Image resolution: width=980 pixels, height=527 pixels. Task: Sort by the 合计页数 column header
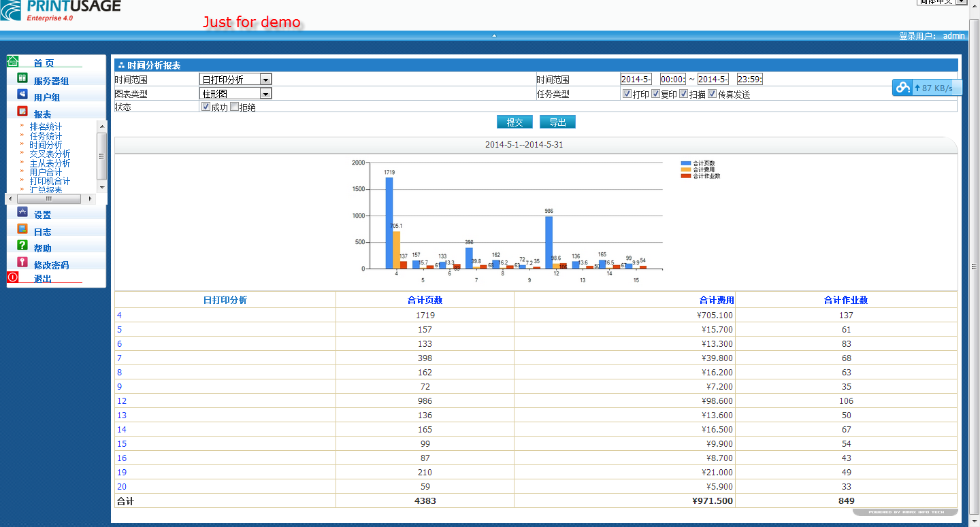(x=425, y=300)
